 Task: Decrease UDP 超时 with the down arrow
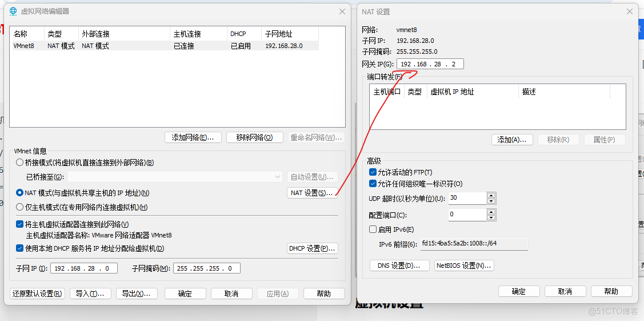point(491,201)
